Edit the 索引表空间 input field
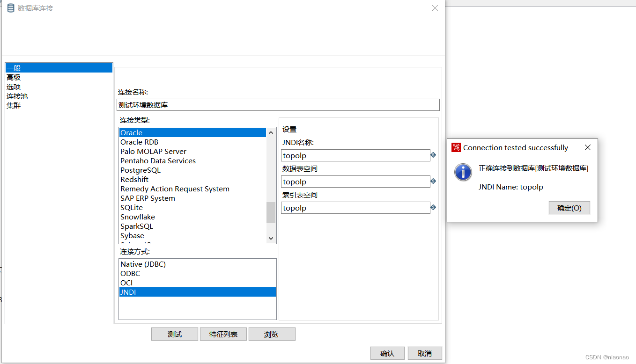The image size is (636, 364). [355, 208]
